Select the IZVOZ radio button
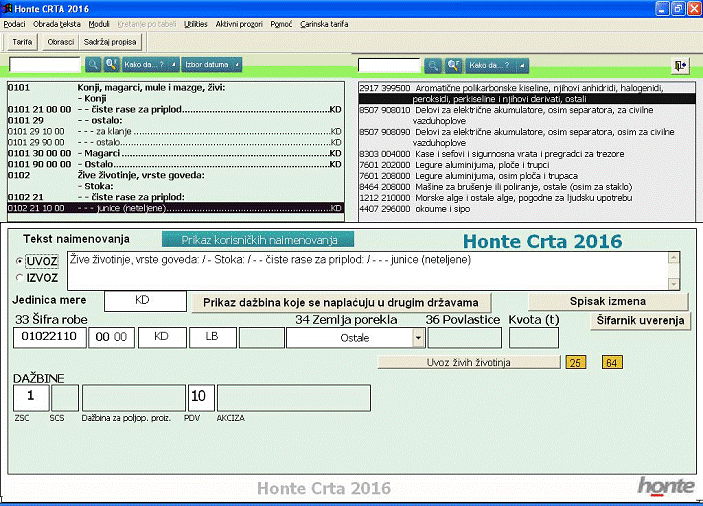Screen dimensions: 703x506 coord(19,277)
